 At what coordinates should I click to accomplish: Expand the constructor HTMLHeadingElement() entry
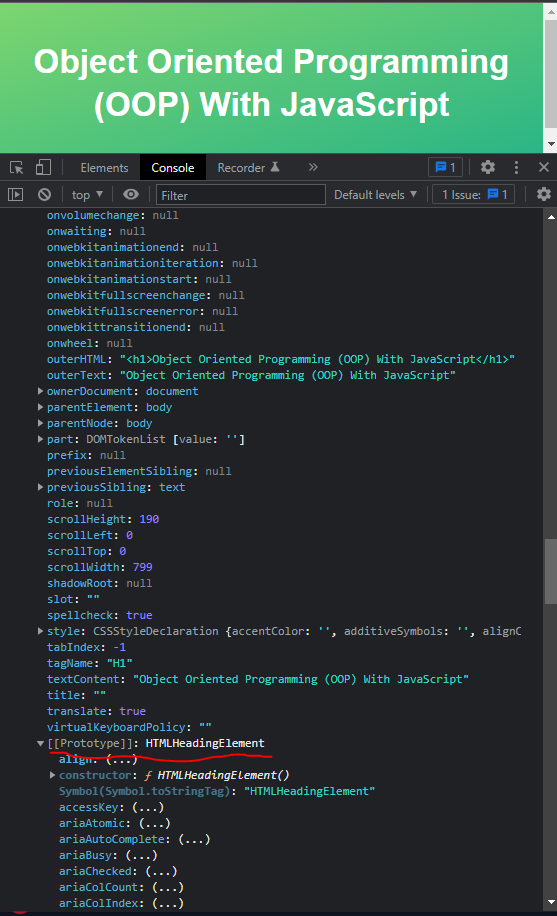[x=52, y=775]
